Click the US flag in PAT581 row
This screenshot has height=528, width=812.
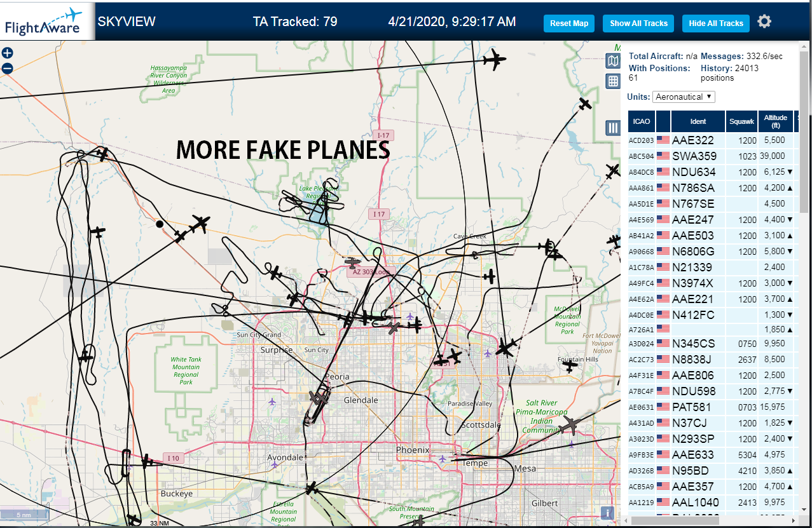(663, 407)
